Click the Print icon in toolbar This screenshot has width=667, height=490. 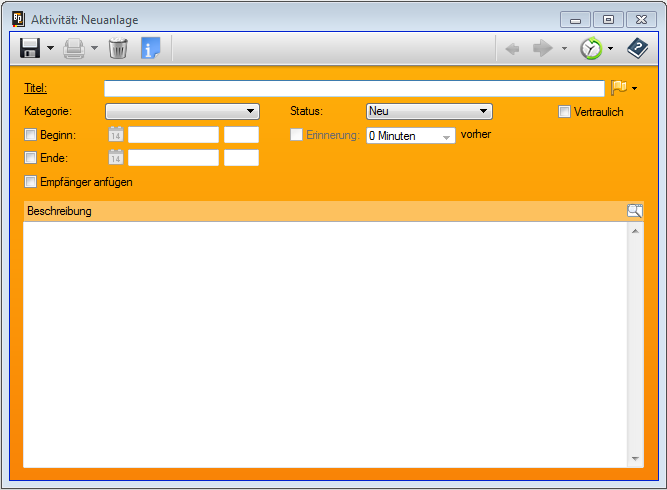pyautogui.click(x=74, y=47)
